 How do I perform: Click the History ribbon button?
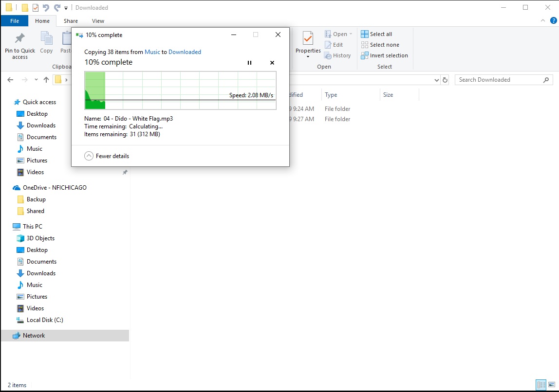[337, 55]
